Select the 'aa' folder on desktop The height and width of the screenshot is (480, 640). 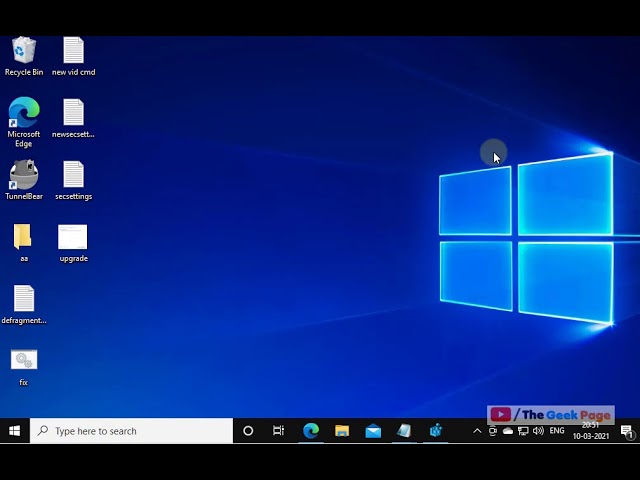click(x=23, y=242)
